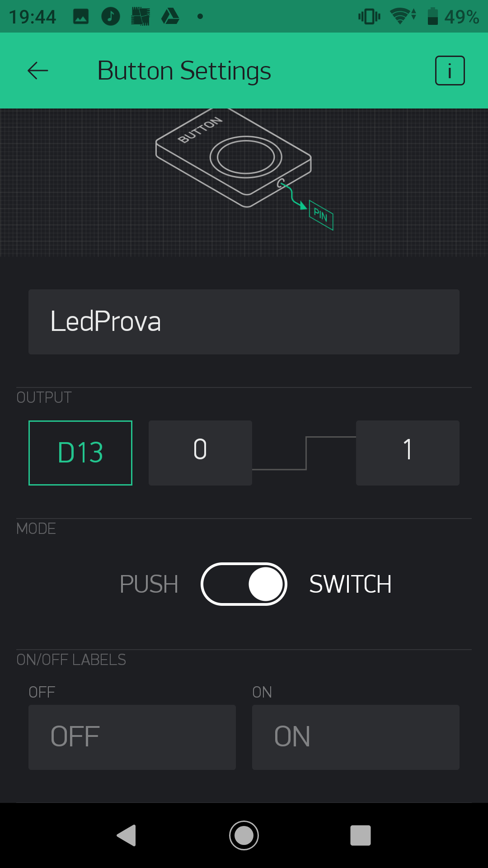Edit the ON label text field

coord(356,737)
